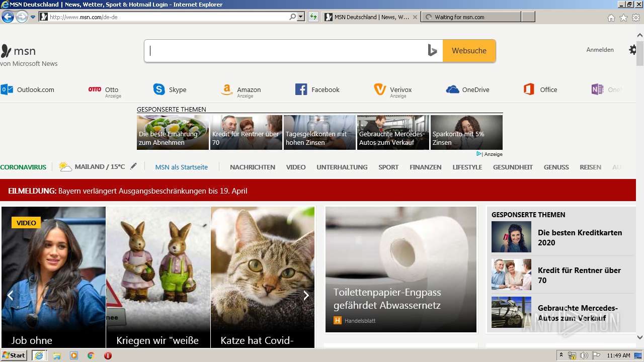Click the Bing logo in search box

click(x=432, y=50)
